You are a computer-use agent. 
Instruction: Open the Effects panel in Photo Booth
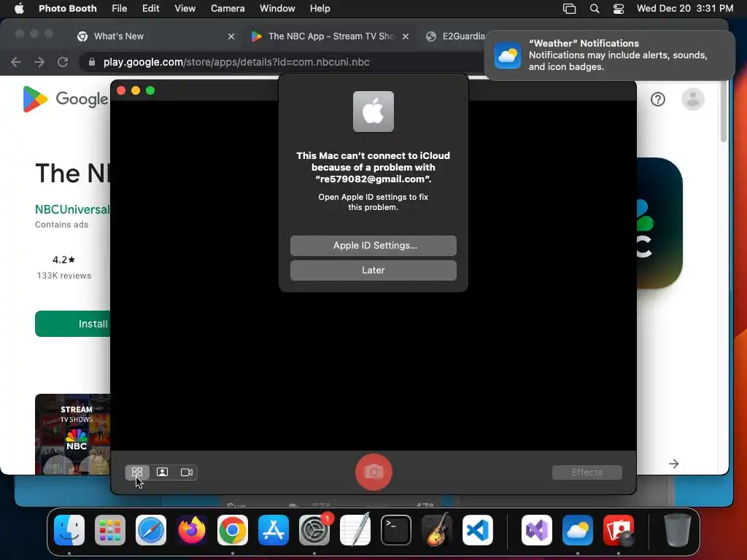point(587,472)
